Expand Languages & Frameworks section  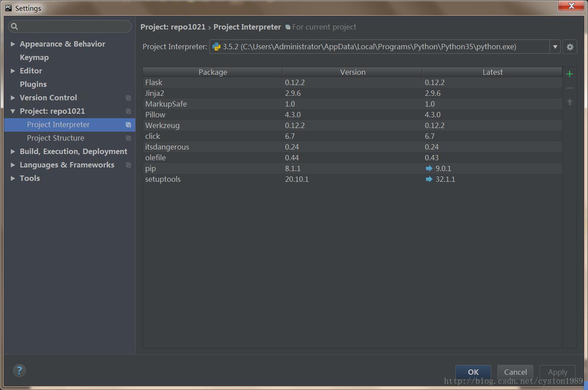(x=13, y=165)
